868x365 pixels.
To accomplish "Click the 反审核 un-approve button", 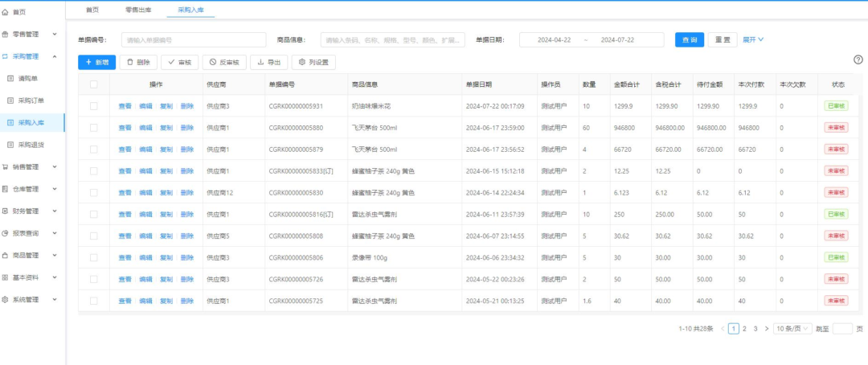I will [223, 62].
